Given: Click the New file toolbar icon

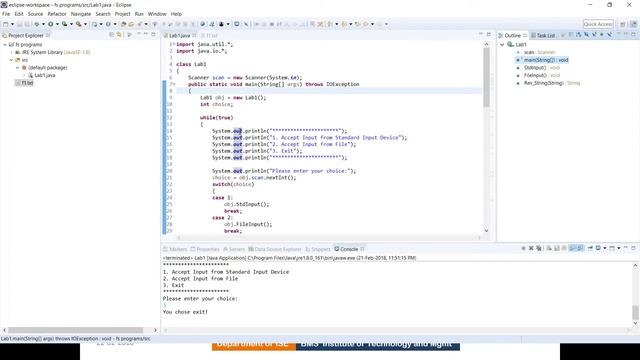Looking at the screenshot, I should [5, 24].
